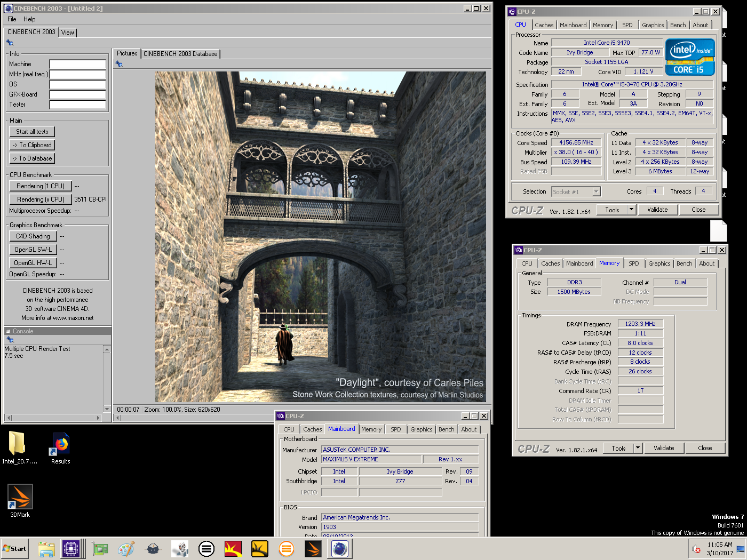Run the OpenGL SW-L benchmark
The image size is (747, 560).
pos(33,250)
